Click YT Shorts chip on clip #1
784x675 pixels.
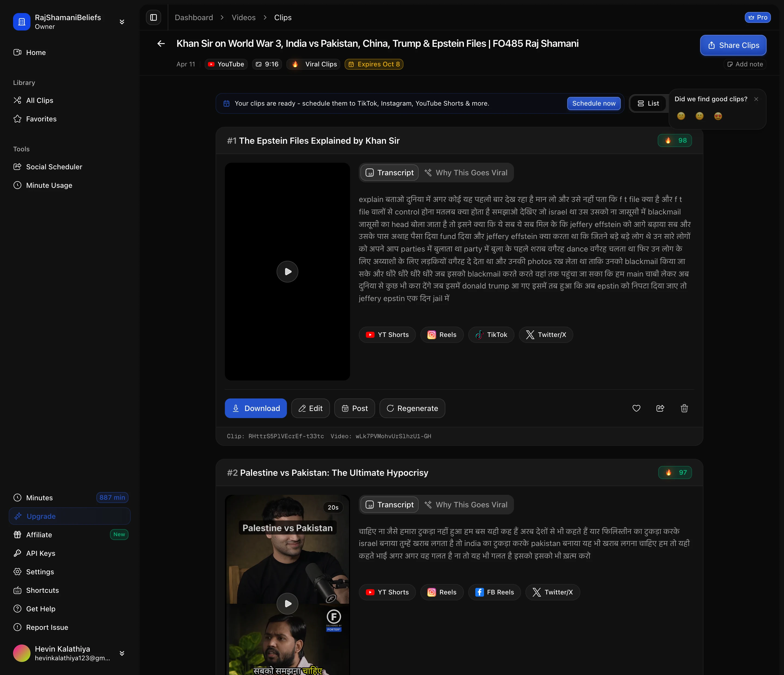coord(387,335)
